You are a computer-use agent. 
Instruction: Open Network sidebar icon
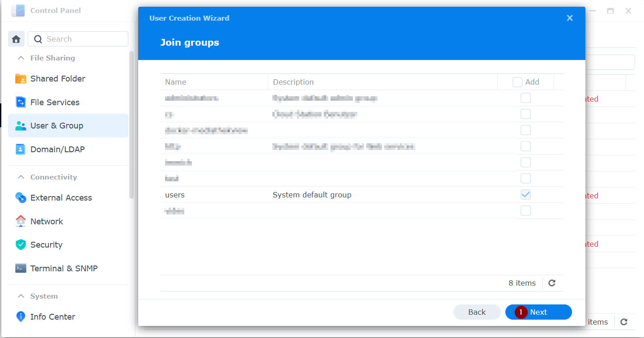tap(21, 221)
